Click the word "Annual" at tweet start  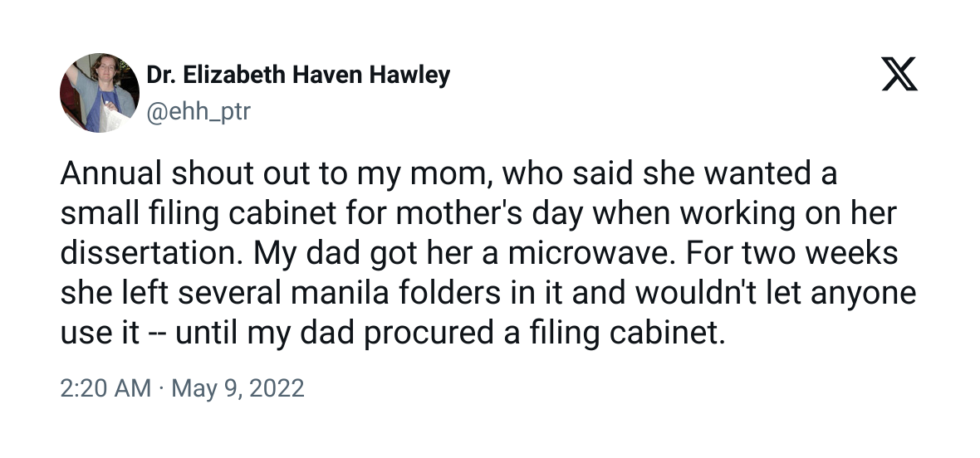click(111, 173)
